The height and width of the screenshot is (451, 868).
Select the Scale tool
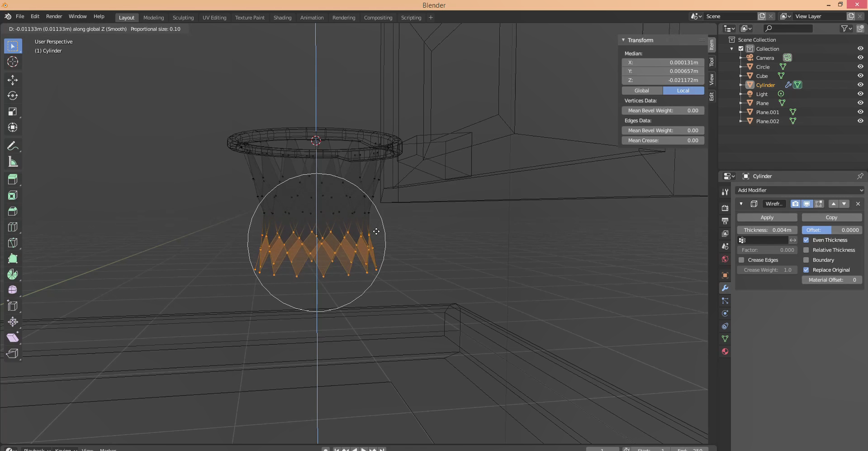click(x=13, y=112)
